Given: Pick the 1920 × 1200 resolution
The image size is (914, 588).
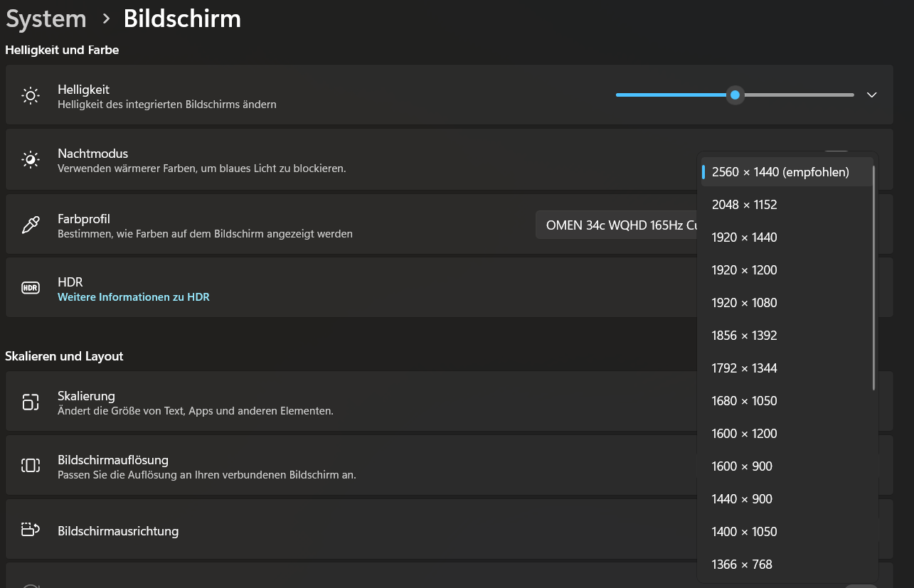Looking at the screenshot, I should coord(744,270).
